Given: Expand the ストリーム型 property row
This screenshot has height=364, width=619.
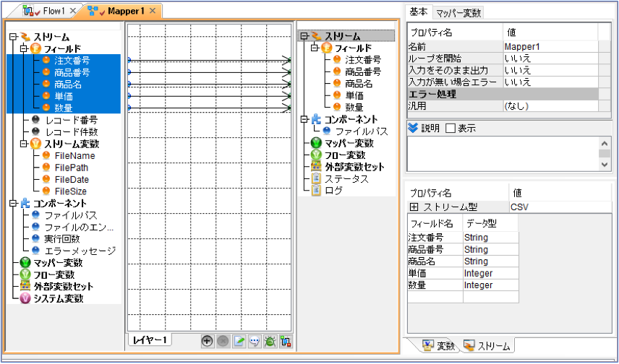Looking at the screenshot, I should point(414,207).
